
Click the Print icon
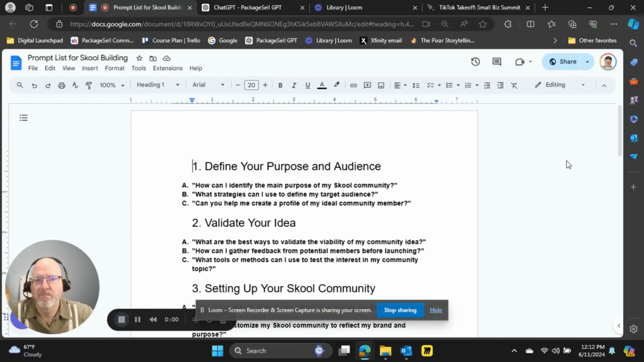click(62, 84)
